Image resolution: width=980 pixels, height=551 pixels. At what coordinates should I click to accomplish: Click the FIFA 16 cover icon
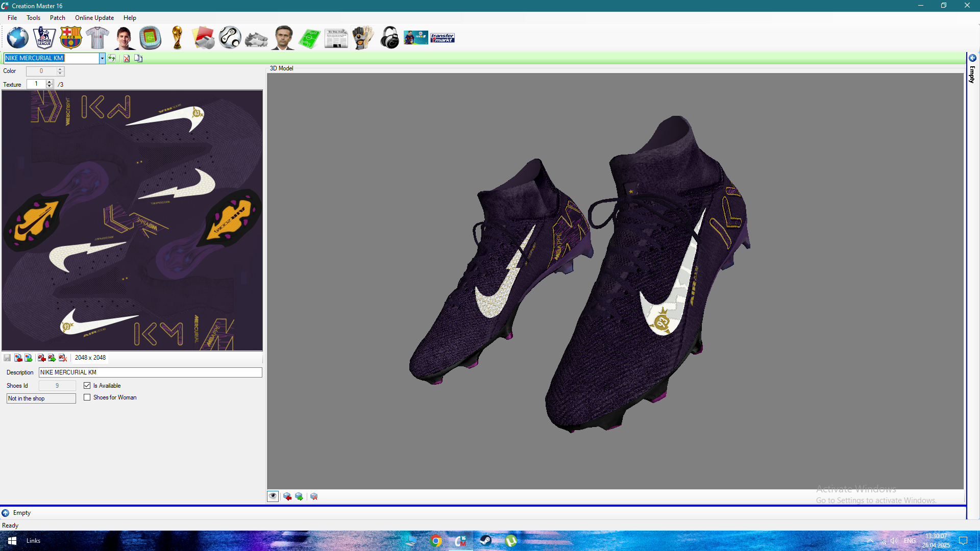[x=416, y=38]
